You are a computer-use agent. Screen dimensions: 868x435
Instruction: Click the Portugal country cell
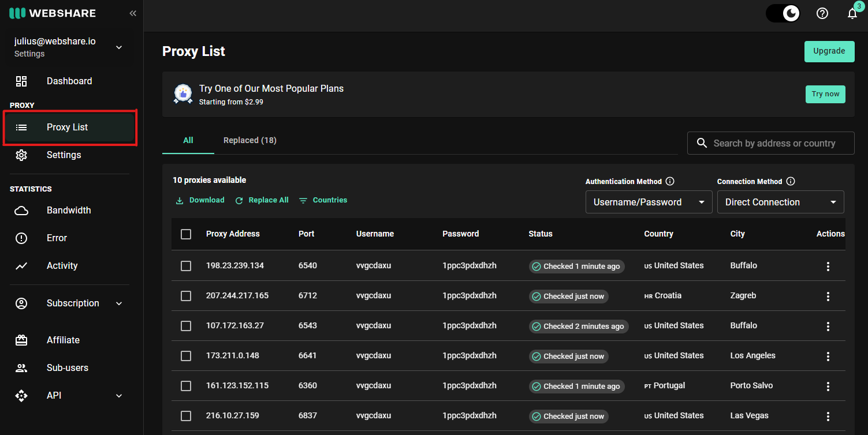pyautogui.click(x=665, y=386)
